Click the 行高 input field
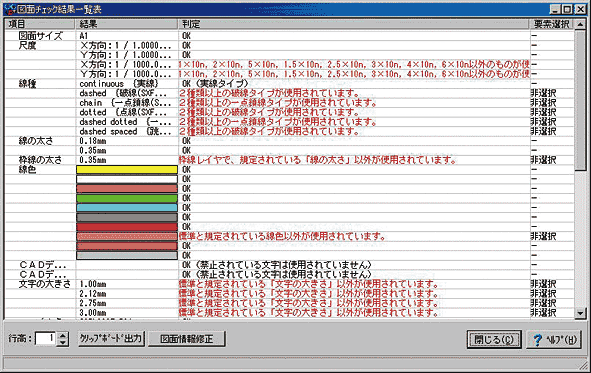 pos(46,338)
